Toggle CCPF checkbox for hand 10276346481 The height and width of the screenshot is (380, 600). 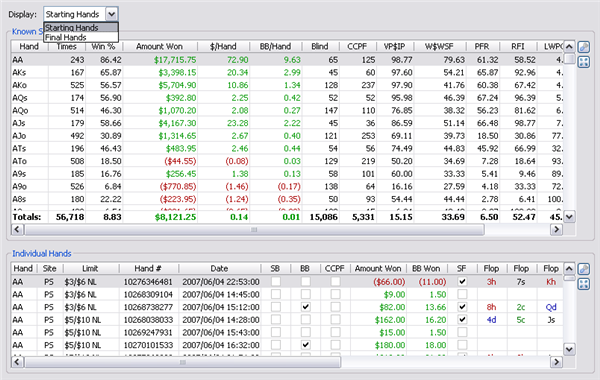tap(335, 282)
